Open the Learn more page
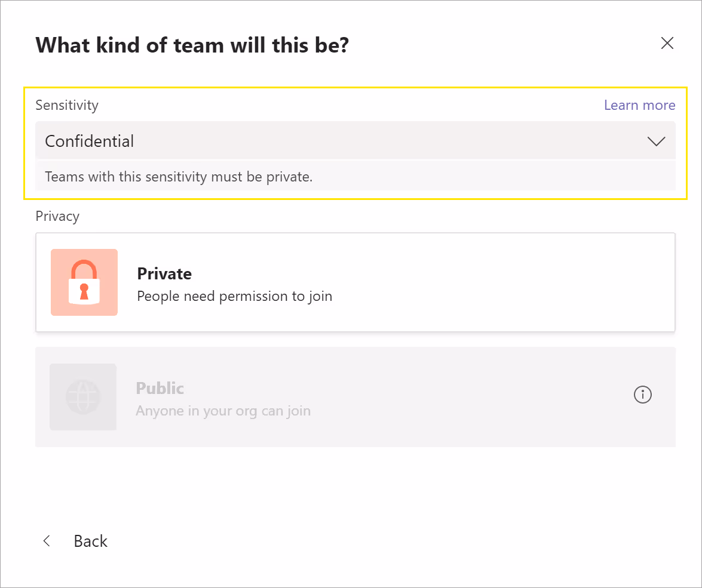The height and width of the screenshot is (588, 702). coord(639,104)
